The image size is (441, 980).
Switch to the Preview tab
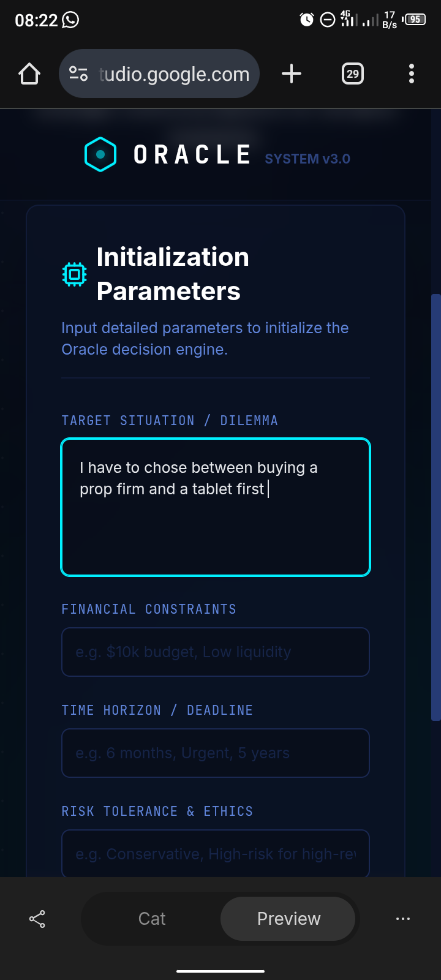point(288,919)
